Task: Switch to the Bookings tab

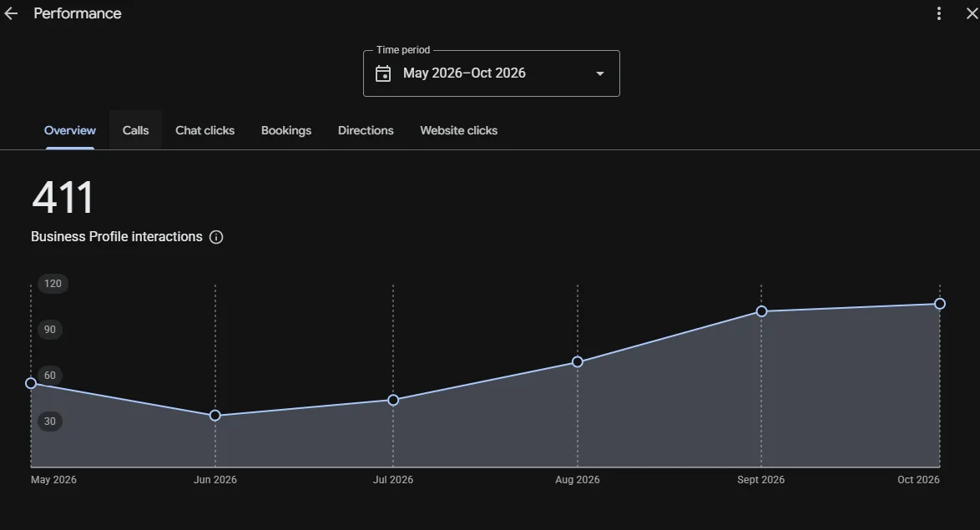Action: point(286,130)
